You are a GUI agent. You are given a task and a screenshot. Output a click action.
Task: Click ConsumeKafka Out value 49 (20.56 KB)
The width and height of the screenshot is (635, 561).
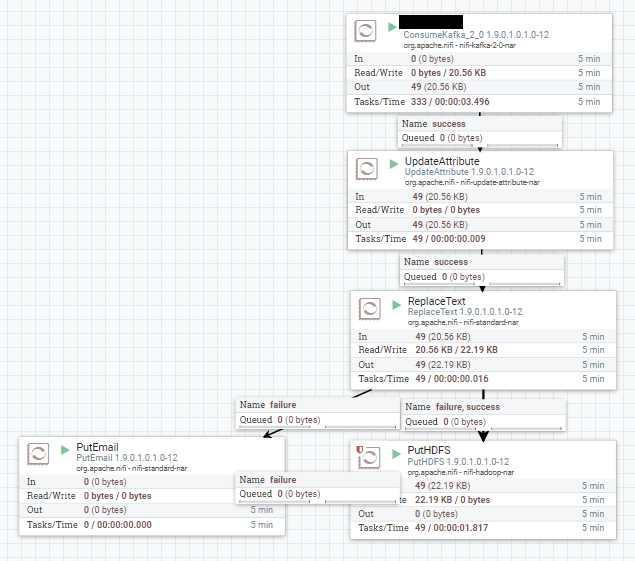click(439, 87)
